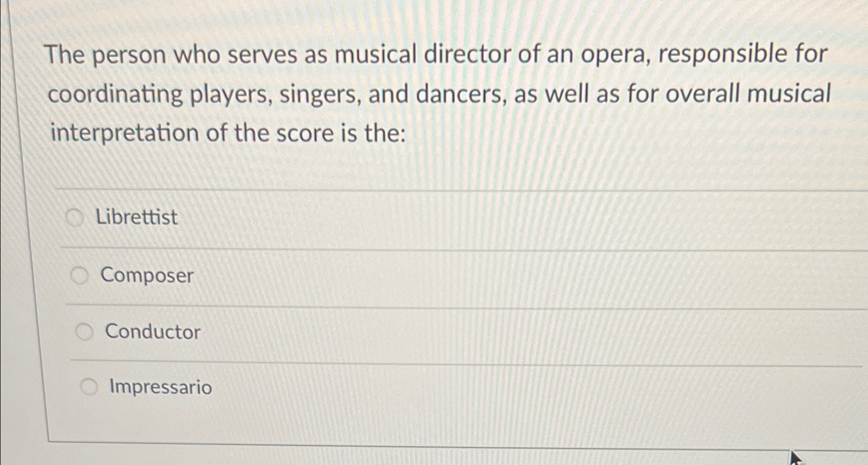Click the Librettist answer row

pyautogui.click(x=361, y=218)
